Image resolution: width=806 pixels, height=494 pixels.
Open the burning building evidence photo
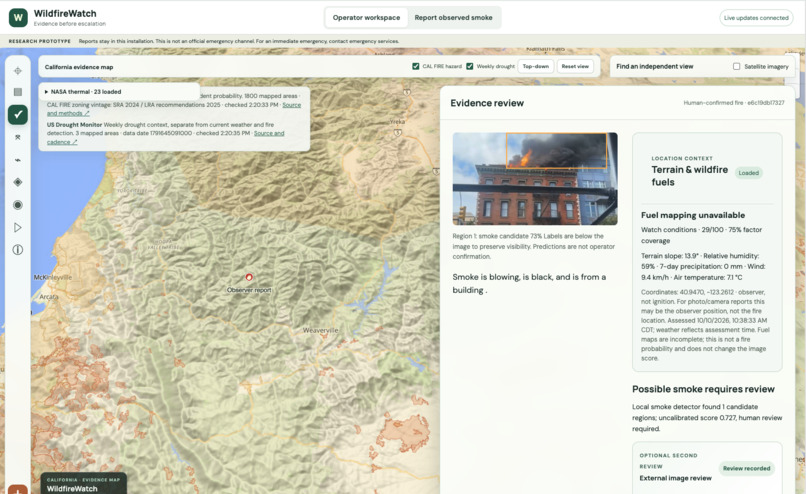pos(535,178)
